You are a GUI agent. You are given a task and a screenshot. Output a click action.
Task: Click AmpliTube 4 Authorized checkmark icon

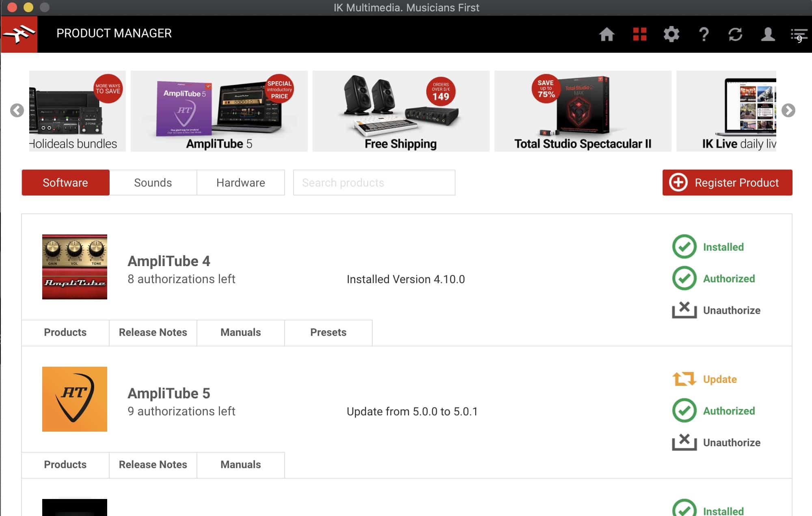click(685, 278)
